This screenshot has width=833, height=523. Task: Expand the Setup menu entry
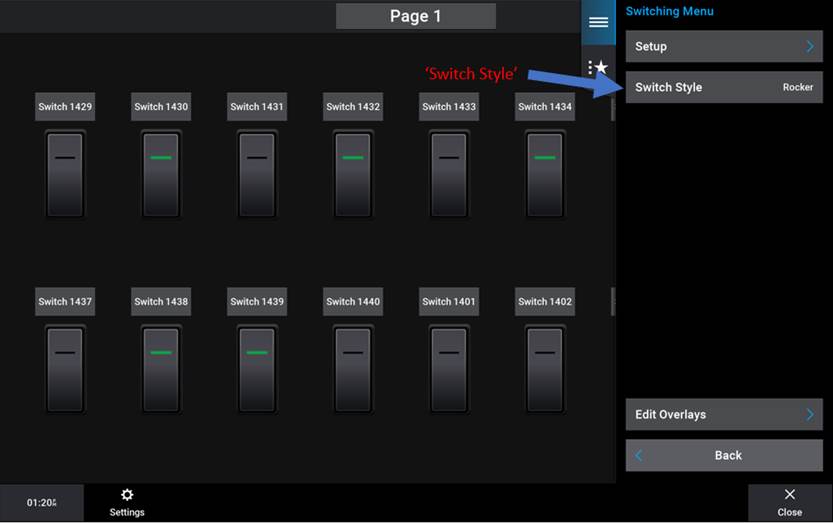724,46
